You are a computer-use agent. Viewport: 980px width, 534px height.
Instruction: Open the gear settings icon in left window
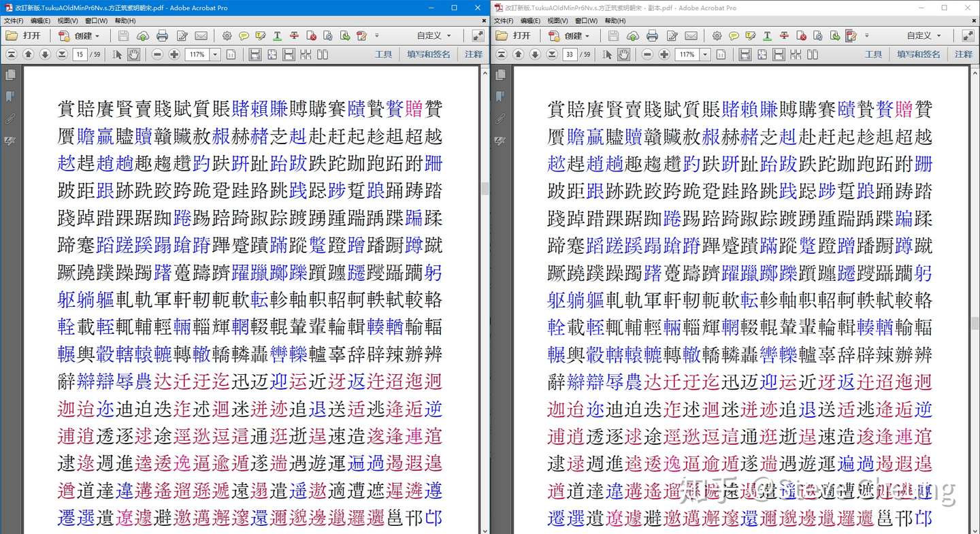[227, 36]
